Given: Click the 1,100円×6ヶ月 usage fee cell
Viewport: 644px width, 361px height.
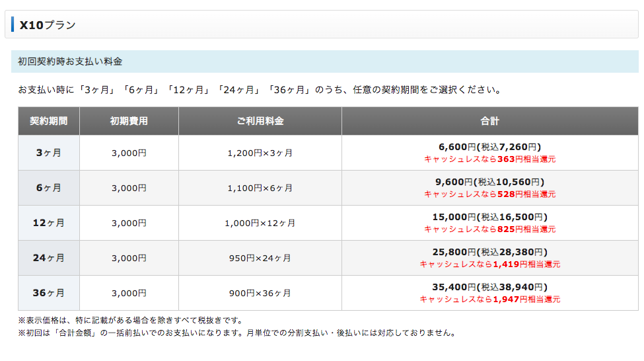Looking at the screenshot, I should pyautogui.click(x=260, y=188).
